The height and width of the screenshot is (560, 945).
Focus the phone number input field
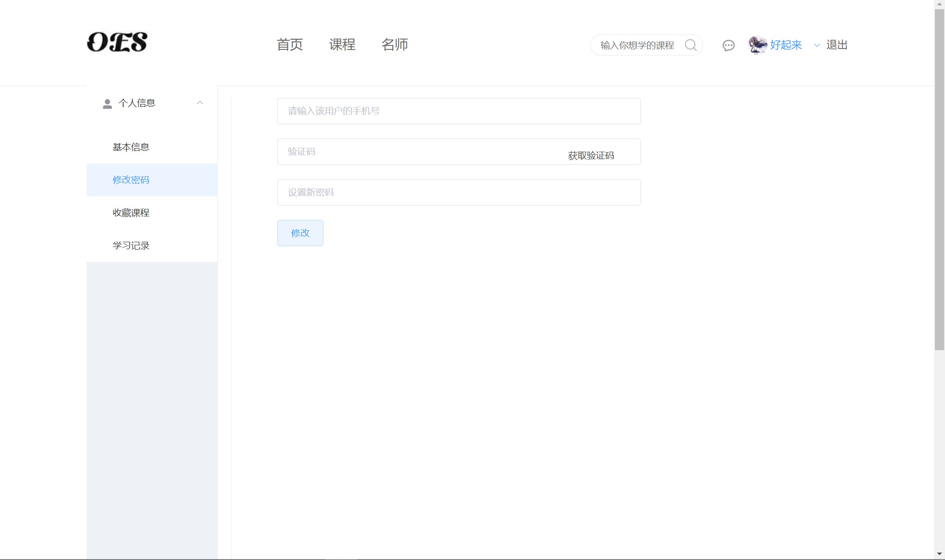(458, 111)
